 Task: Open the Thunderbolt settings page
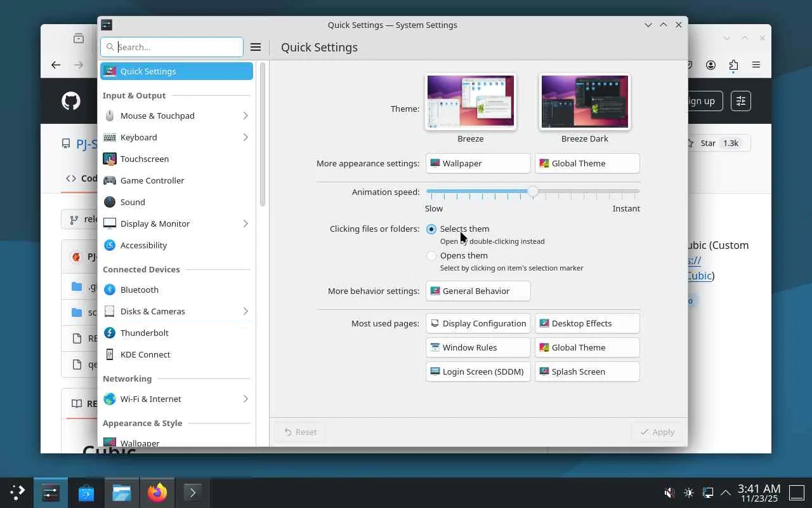tap(176, 333)
